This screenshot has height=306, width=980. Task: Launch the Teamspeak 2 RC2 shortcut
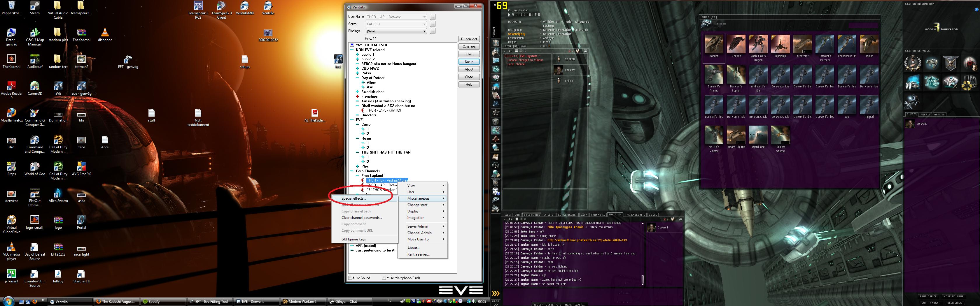198,10
